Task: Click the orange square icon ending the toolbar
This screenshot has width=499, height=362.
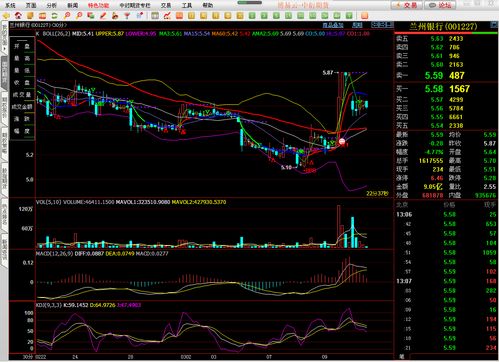Action: [364, 15]
